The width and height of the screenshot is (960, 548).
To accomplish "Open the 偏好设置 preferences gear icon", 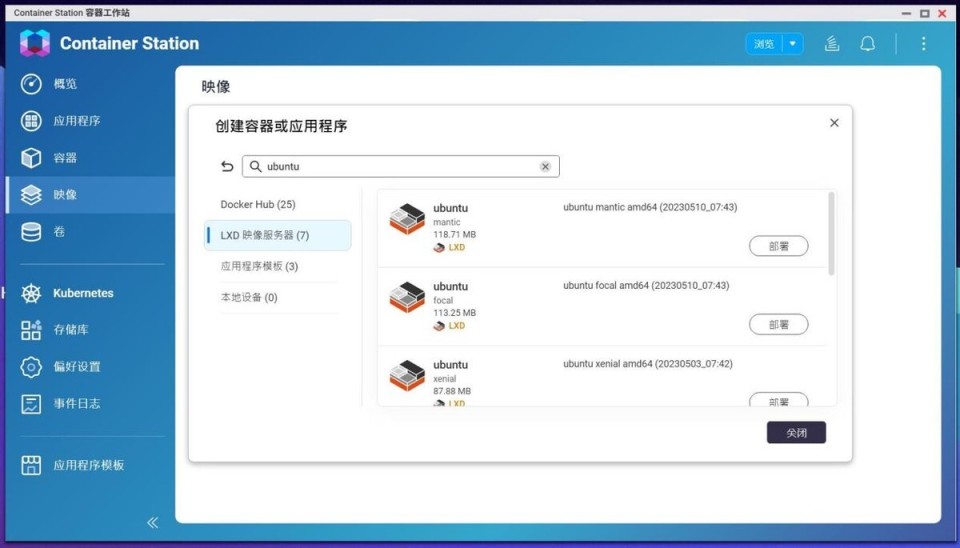I will (31, 367).
